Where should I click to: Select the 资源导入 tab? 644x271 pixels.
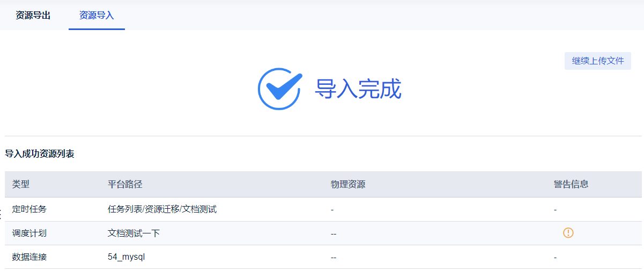point(97,15)
